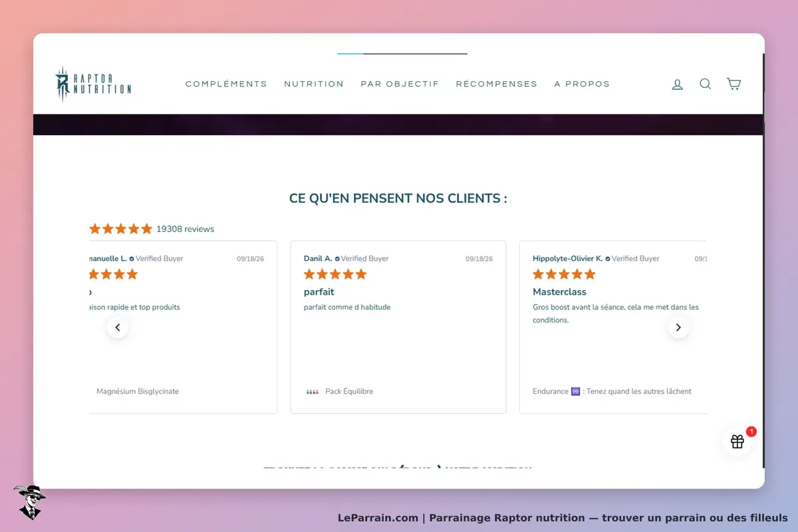Open the Nutrition menu

click(x=314, y=84)
